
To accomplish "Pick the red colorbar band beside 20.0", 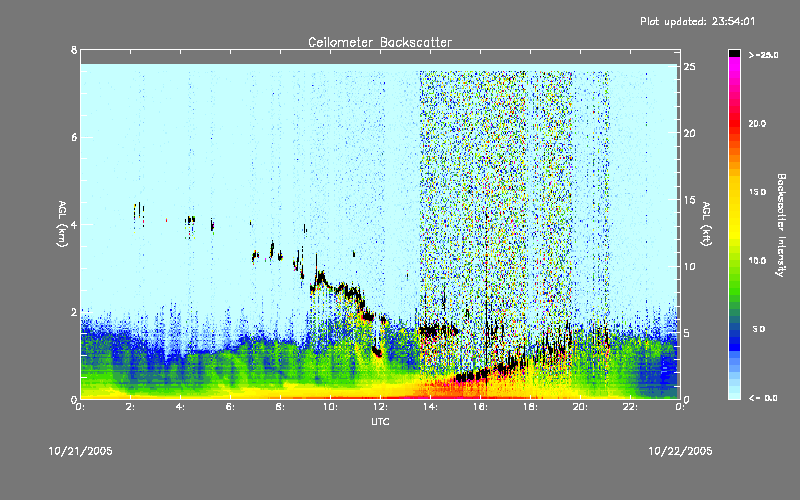I will click(x=734, y=123).
